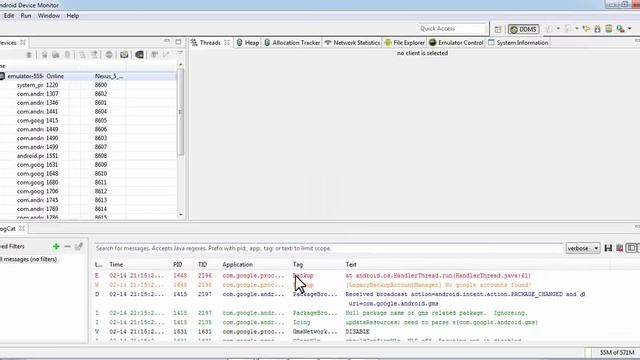Click the Dump HPROF file icon
640x360 pixels.
pos(56,55)
